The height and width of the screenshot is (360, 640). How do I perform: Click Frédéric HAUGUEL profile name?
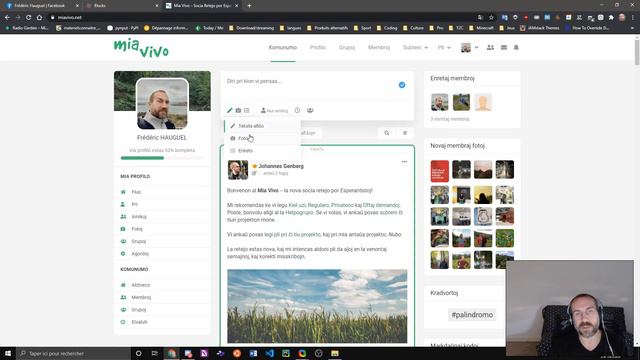pyautogui.click(x=162, y=138)
